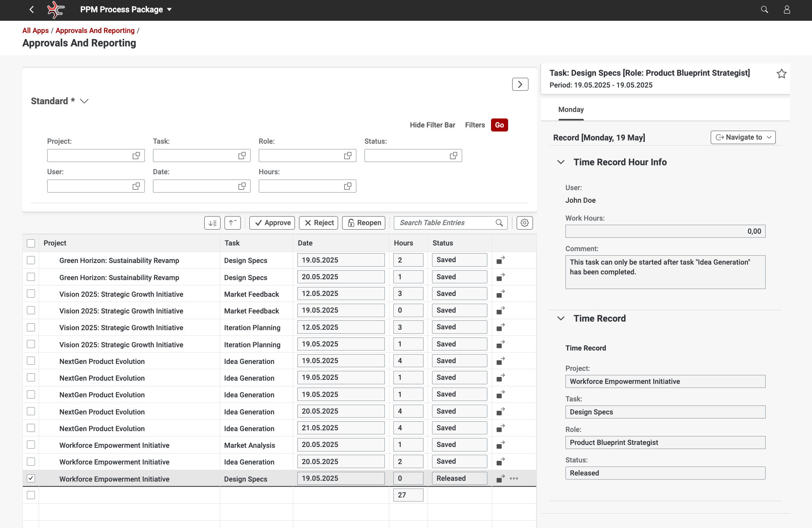Expand the Navigate to dropdown
Viewport: 812px width, 528px height.
click(x=743, y=137)
